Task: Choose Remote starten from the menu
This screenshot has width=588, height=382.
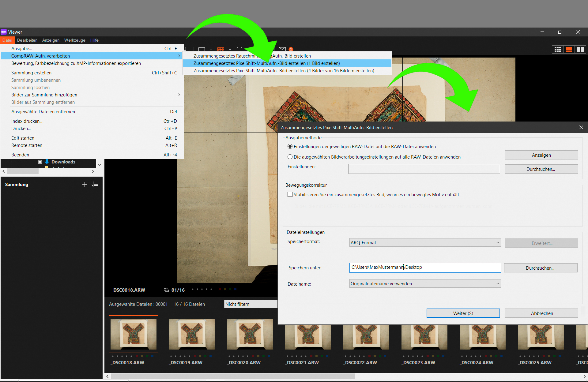Action: coord(92,145)
